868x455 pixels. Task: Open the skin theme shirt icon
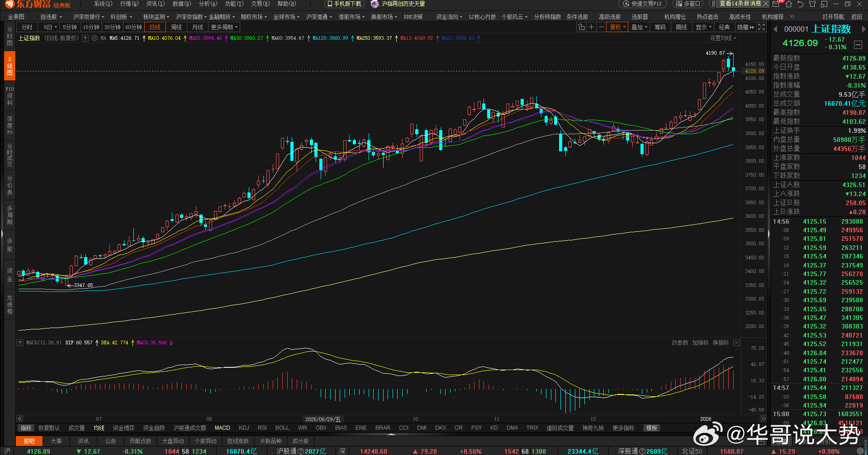[x=812, y=4]
